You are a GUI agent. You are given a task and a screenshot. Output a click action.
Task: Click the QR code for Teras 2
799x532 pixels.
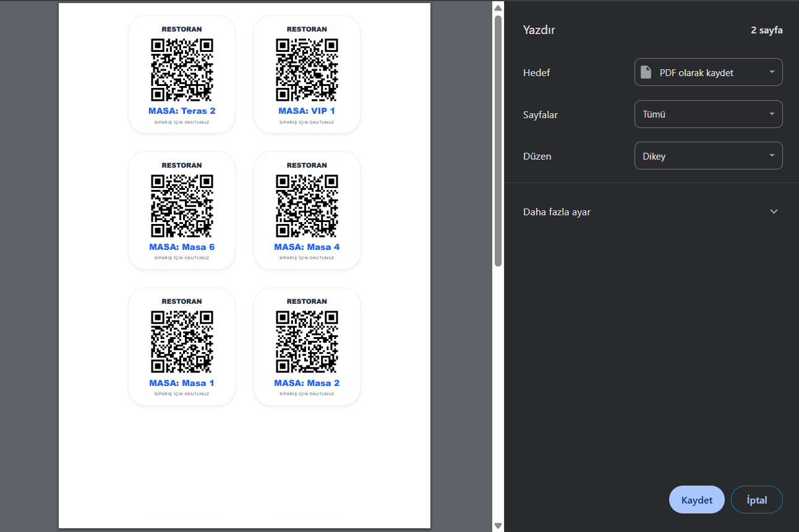182,70
